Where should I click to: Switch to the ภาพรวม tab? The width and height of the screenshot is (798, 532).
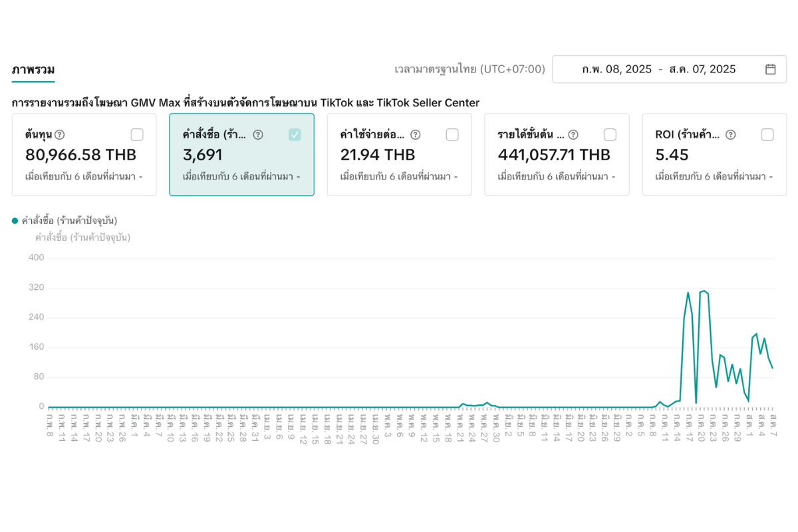click(x=33, y=70)
